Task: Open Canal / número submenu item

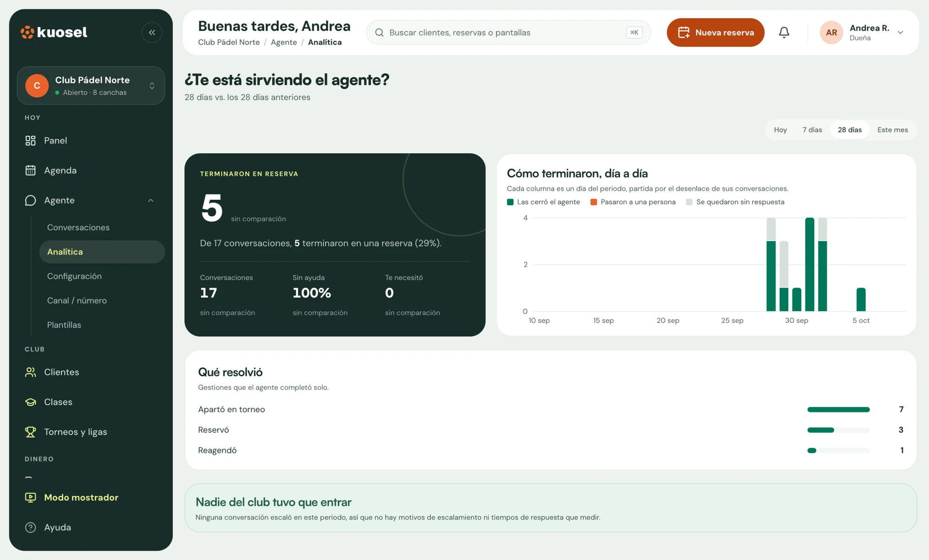Action: (x=102, y=300)
